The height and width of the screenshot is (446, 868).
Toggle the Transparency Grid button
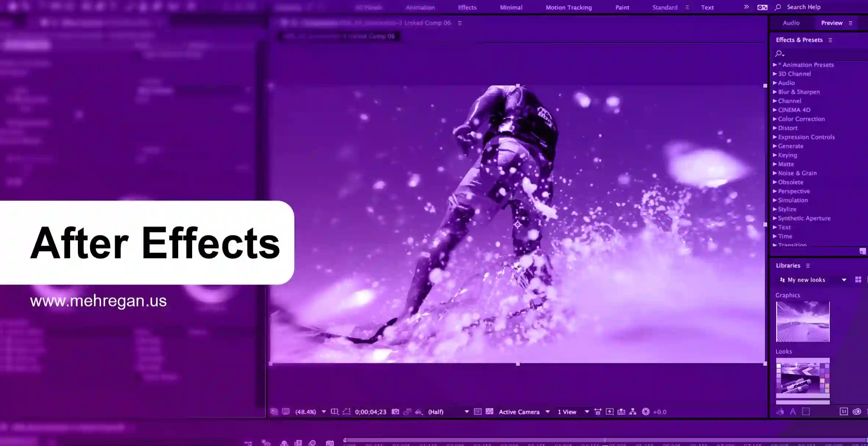click(489, 411)
